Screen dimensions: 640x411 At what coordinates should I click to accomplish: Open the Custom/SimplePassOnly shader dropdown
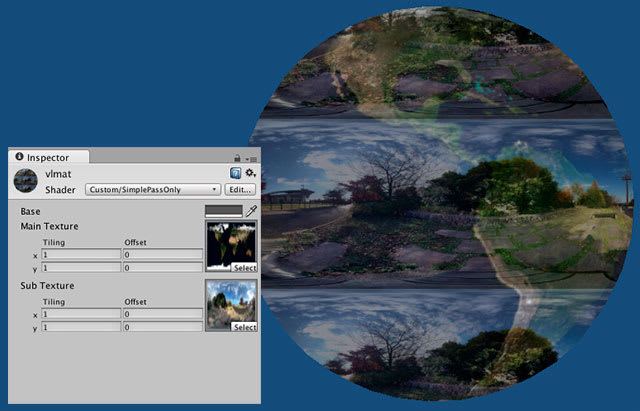click(x=153, y=189)
